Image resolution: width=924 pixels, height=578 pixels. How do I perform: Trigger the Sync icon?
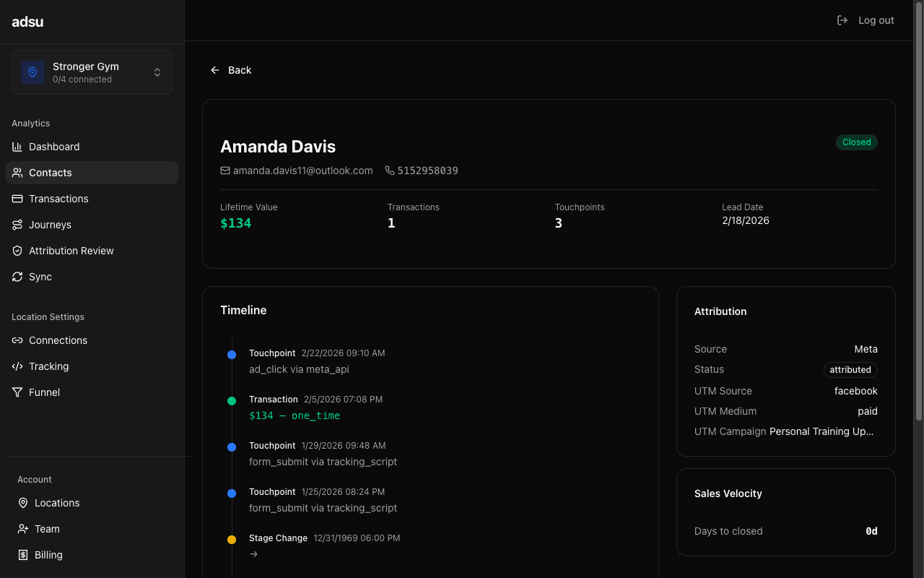coord(16,277)
